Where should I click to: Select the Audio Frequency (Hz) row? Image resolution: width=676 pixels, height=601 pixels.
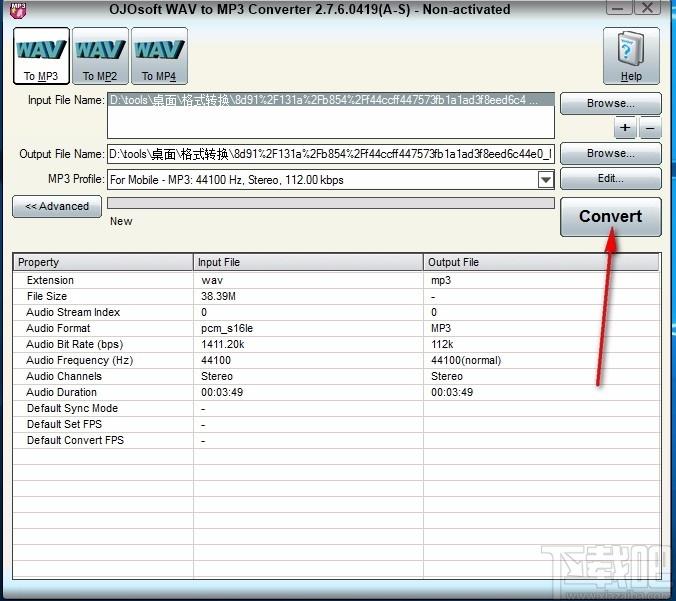(336, 360)
